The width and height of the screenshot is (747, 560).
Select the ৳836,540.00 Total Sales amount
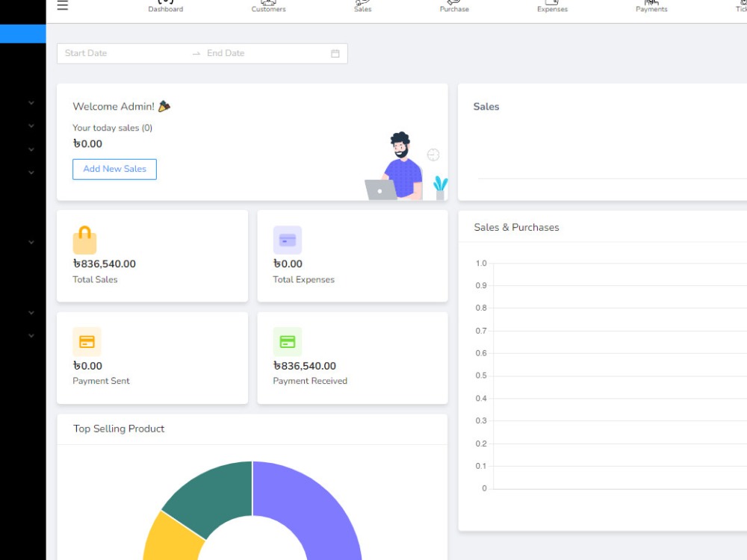105,264
